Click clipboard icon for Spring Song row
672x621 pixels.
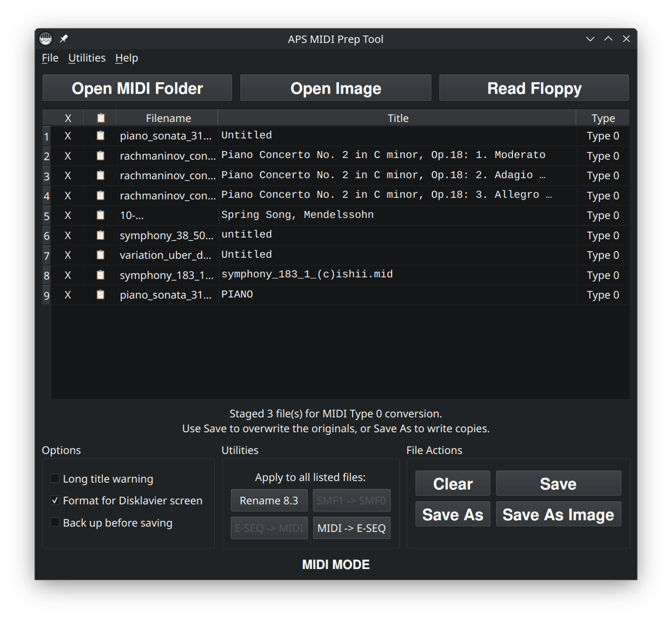click(100, 215)
